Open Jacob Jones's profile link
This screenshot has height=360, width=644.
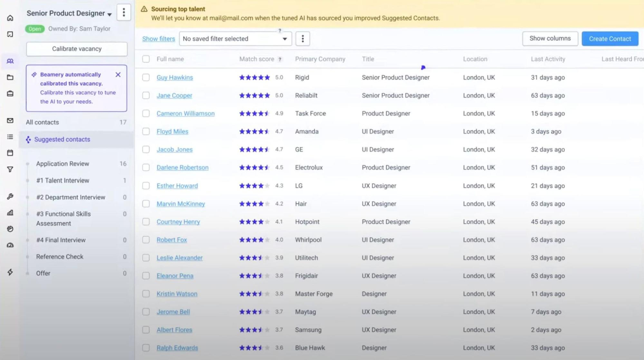[x=175, y=149]
